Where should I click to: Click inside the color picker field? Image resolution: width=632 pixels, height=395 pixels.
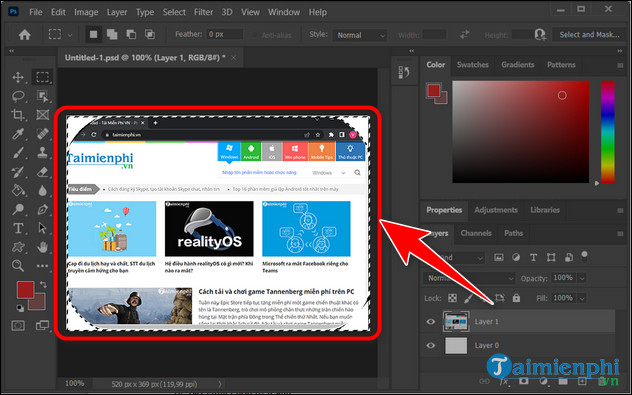click(x=520, y=131)
